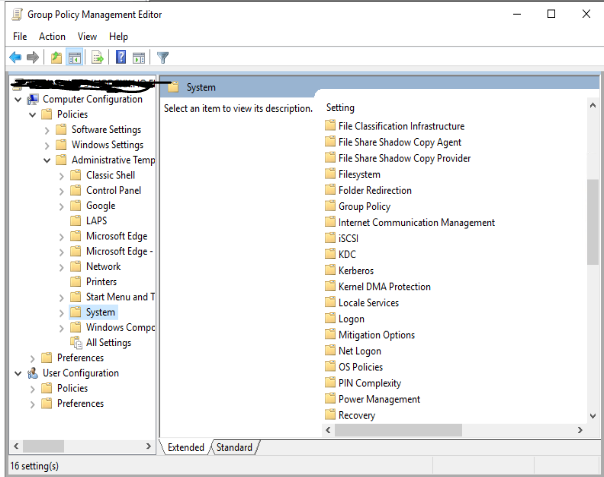604x477 pixels.
Task: Expand the Control Panel node
Action: coord(62,191)
